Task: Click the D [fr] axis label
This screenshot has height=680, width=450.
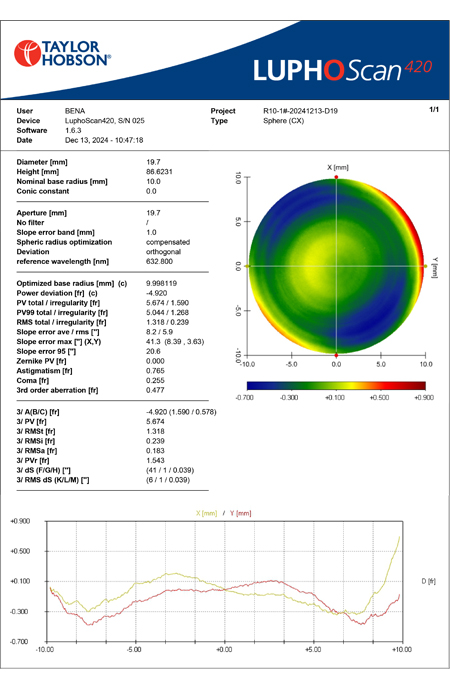Action: 429,581
